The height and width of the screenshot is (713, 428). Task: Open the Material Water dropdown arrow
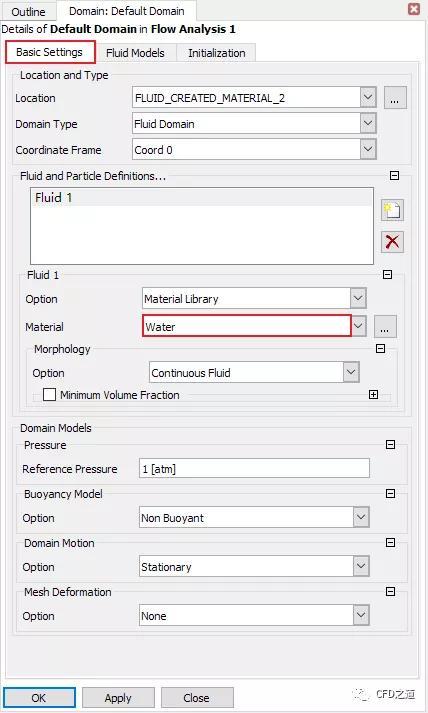pos(358,326)
